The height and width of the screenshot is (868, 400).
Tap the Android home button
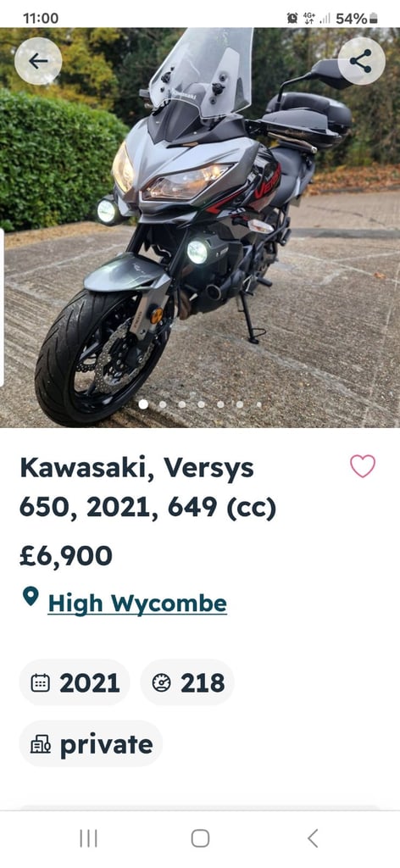(200, 838)
